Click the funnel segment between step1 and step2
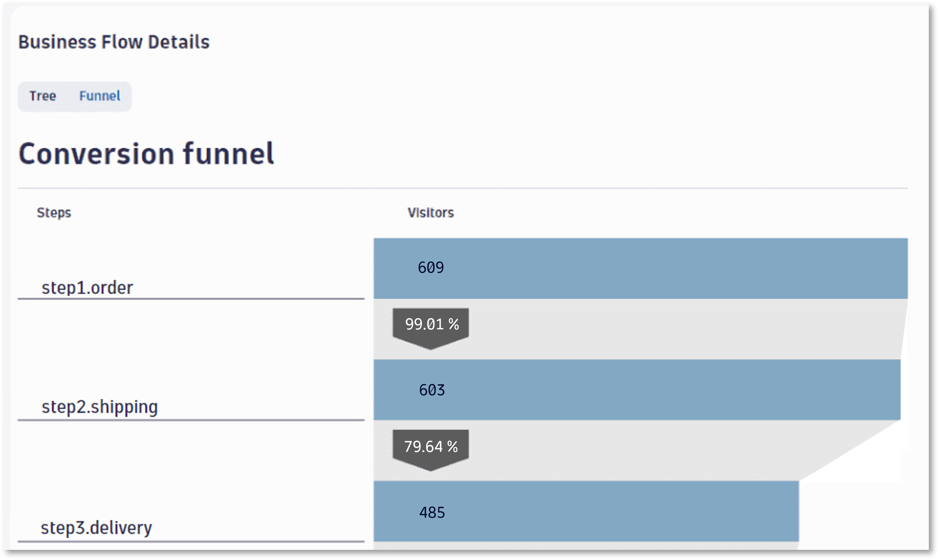 tap(642, 328)
